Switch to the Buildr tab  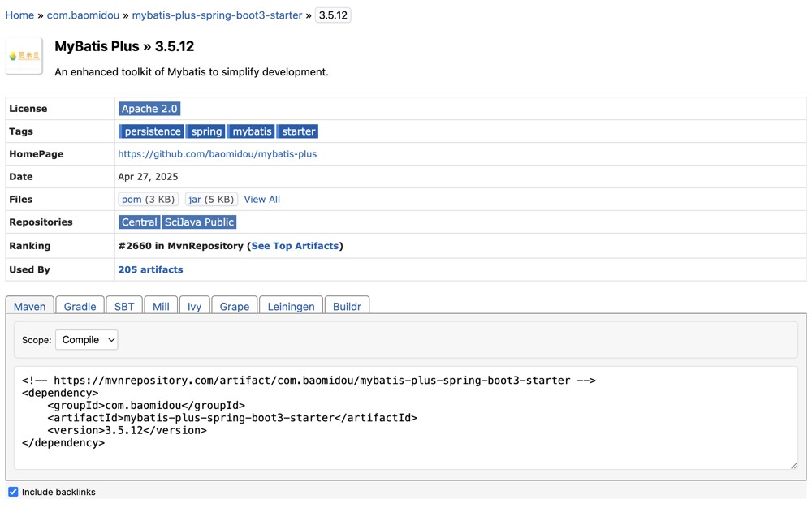(347, 306)
